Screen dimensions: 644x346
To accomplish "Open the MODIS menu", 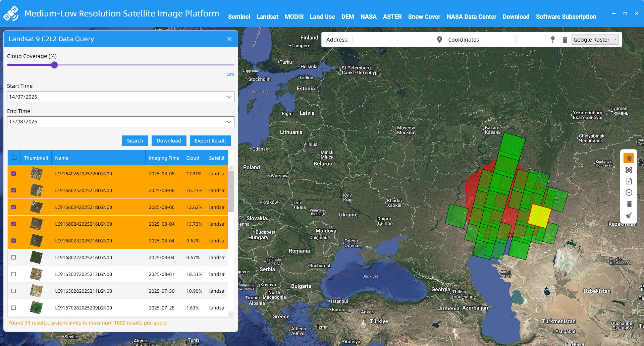I will point(294,17).
